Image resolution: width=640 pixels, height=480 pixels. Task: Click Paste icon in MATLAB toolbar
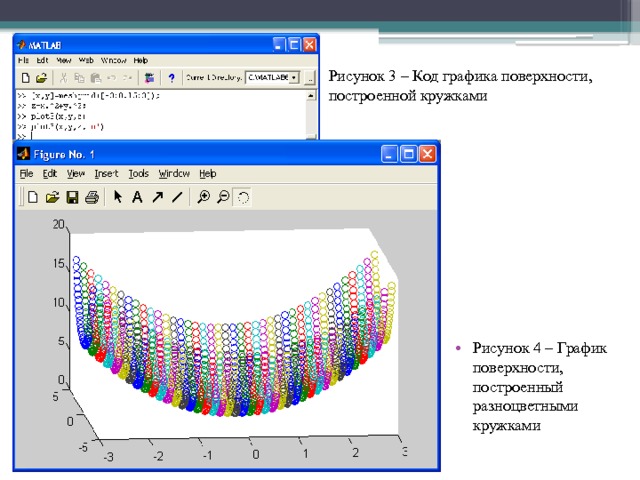pos(96,77)
